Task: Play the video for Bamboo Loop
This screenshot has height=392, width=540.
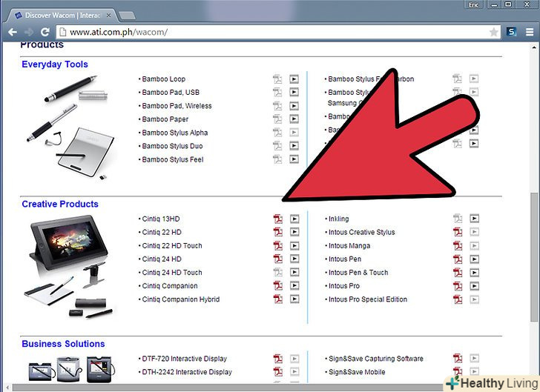Action: point(294,79)
